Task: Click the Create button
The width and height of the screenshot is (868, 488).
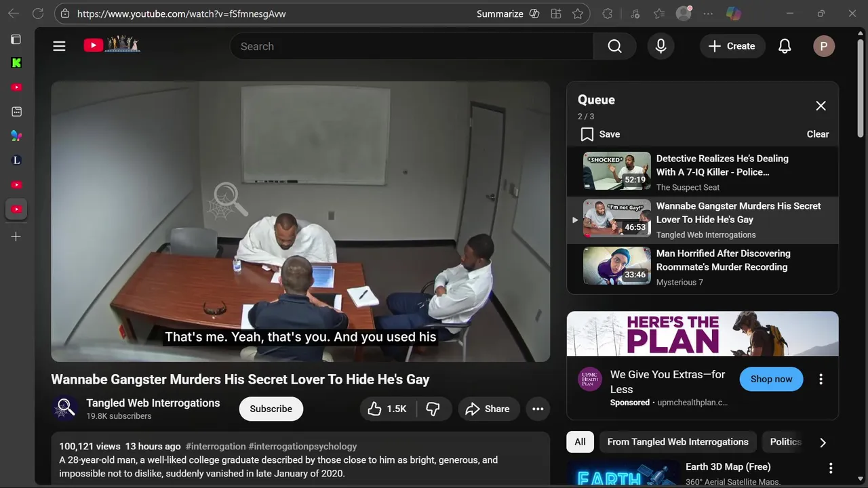Action: point(732,46)
